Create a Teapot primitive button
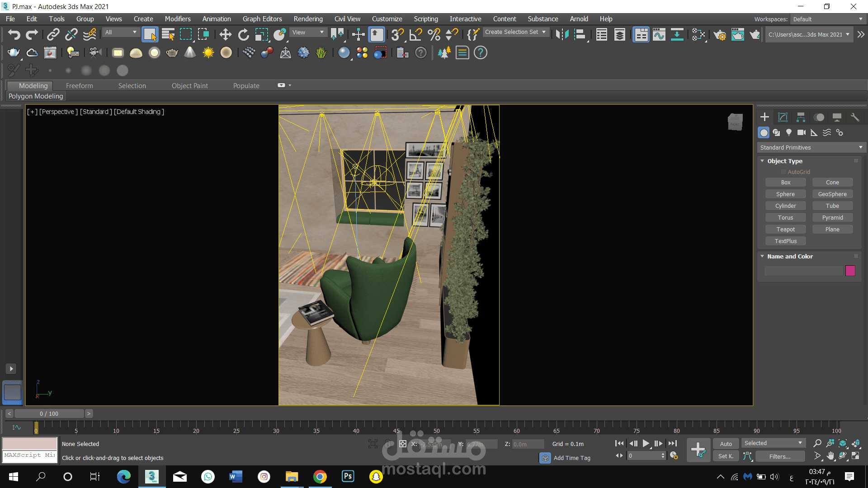 pyautogui.click(x=785, y=230)
